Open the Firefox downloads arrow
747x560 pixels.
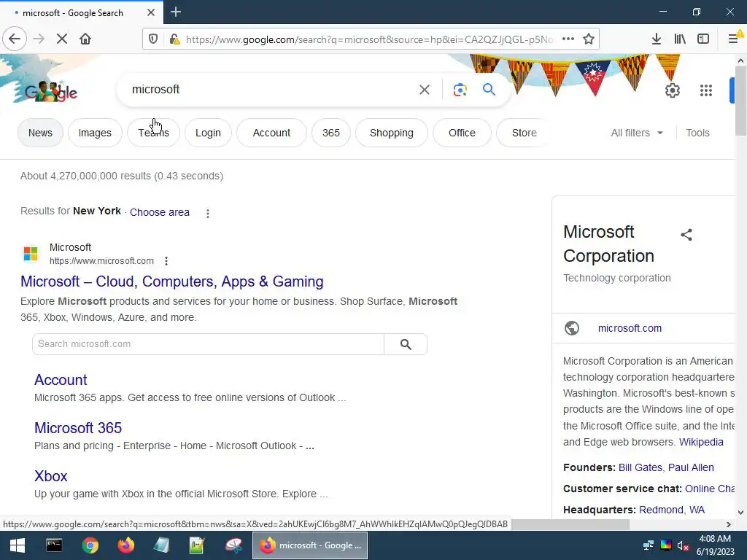tap(657, 39)
